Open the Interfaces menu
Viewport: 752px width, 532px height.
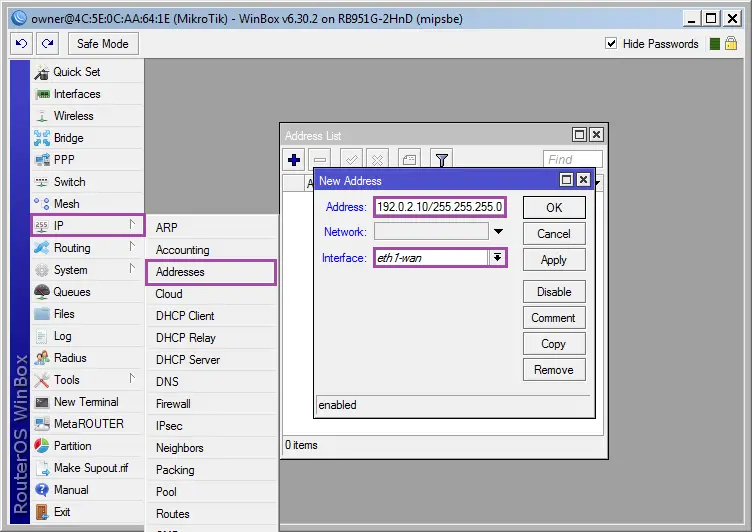(88, 94)
